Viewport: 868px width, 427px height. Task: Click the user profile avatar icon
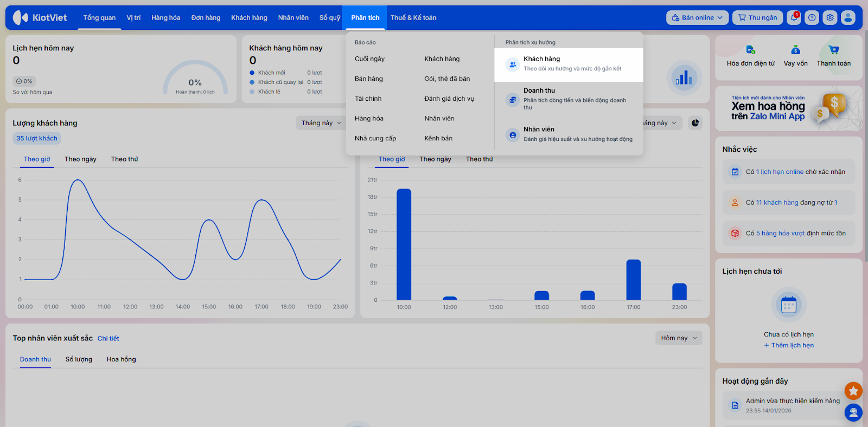pos(848,18)
